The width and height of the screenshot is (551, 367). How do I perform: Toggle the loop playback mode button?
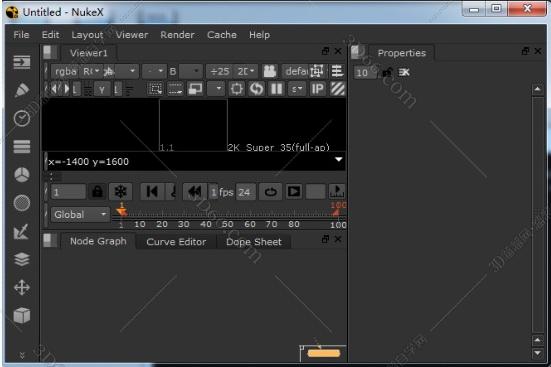click(271, 192)
